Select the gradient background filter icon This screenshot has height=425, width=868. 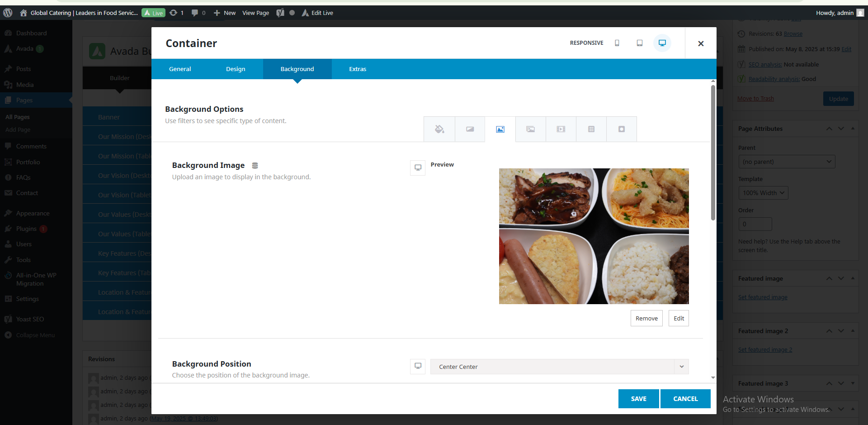470,129
